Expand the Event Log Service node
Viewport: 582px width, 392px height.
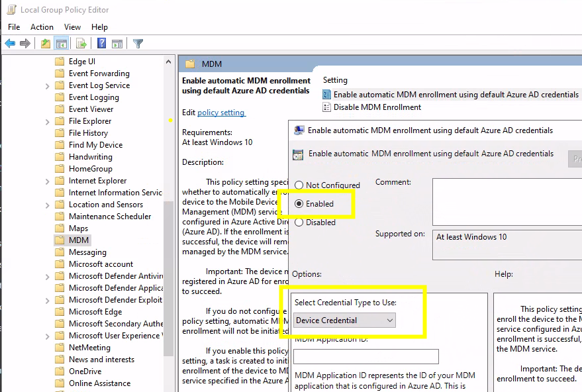click(47, 86)
